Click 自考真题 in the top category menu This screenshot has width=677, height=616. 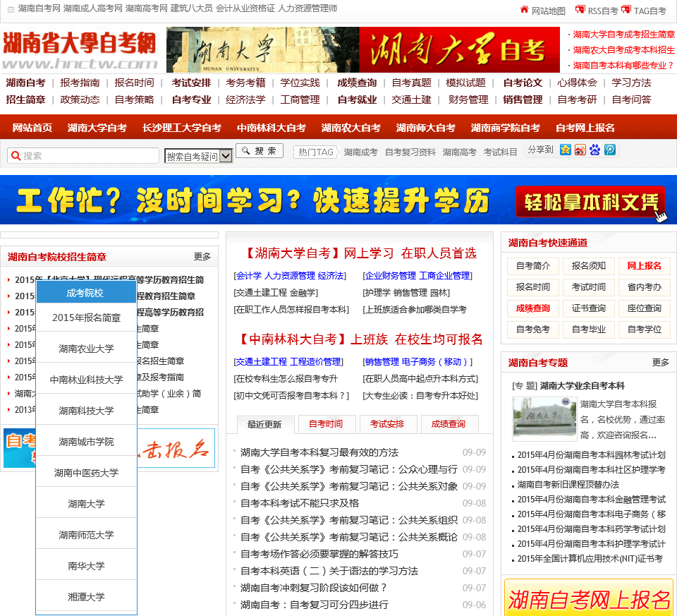click(x=411, y=83)
